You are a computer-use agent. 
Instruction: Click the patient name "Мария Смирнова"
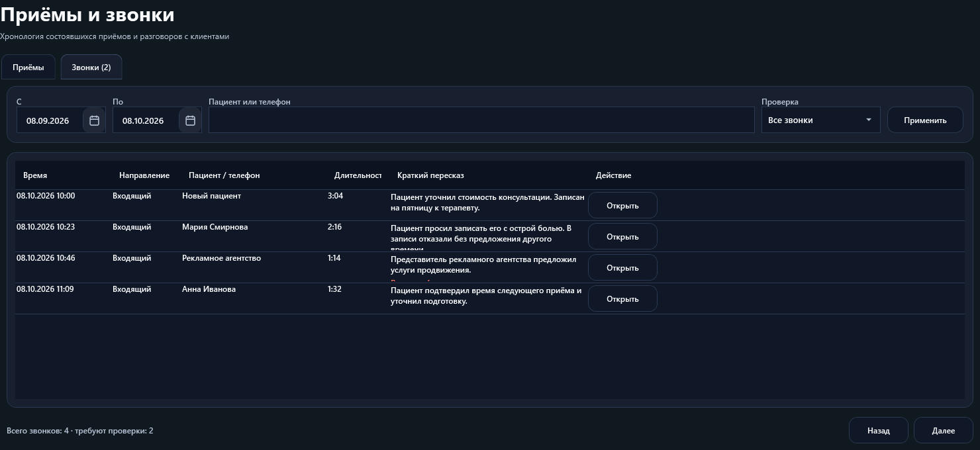point(215,227)
